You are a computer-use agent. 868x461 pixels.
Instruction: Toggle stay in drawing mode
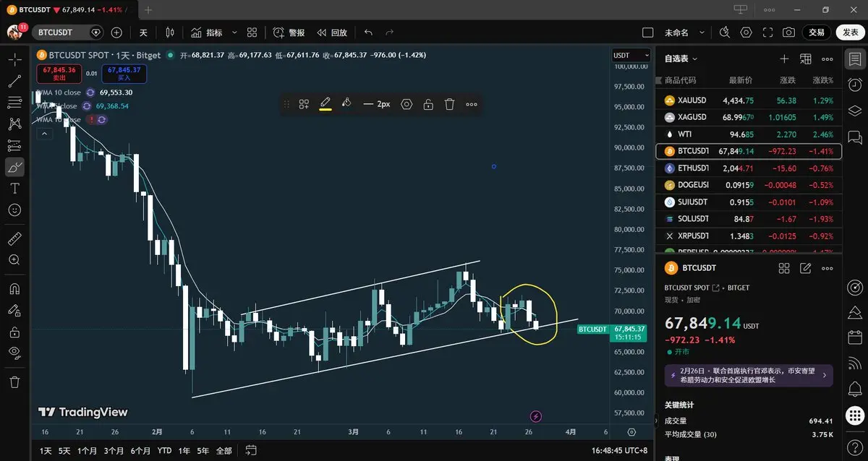pyautogui.click(x=14, y=311)
